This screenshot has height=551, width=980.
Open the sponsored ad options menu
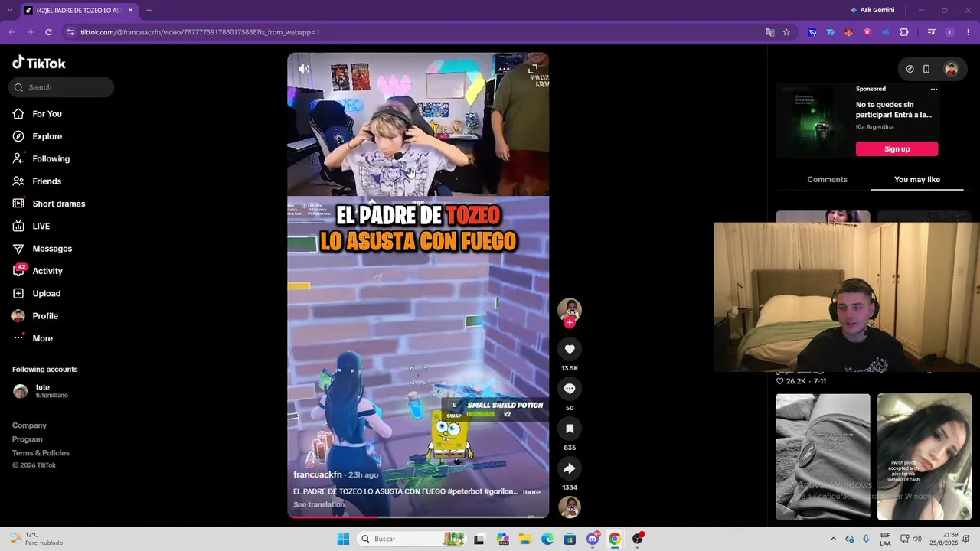pyautogui.click(x=933, y=90)
